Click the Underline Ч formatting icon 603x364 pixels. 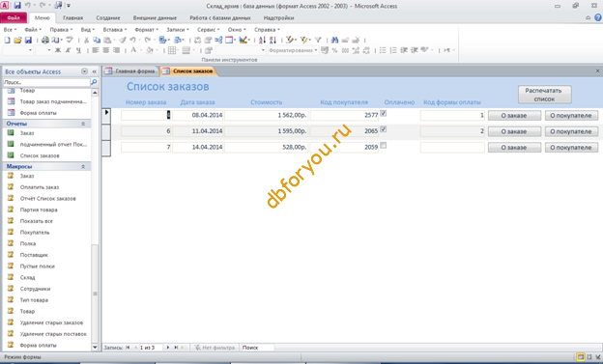click(x=78, y=50)
